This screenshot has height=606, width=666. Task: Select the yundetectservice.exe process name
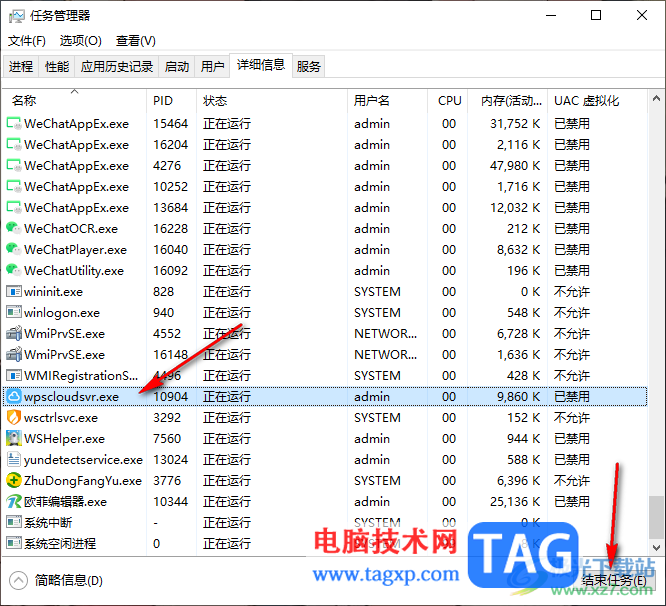83,459
